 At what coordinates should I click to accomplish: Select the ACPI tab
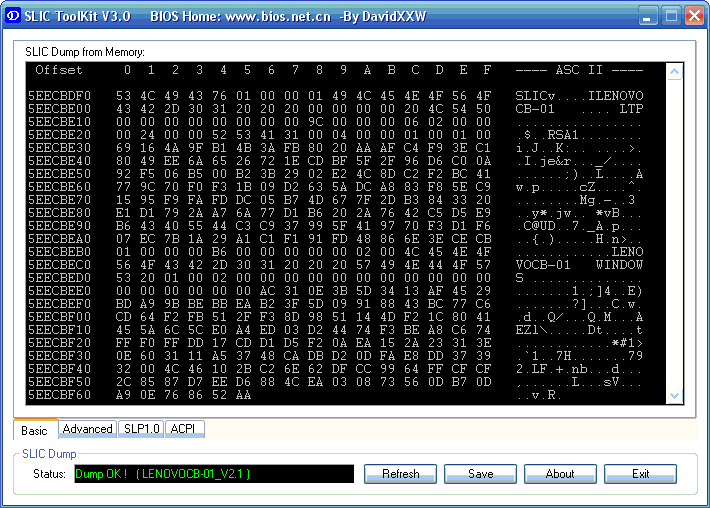click(x=183, y=429)
